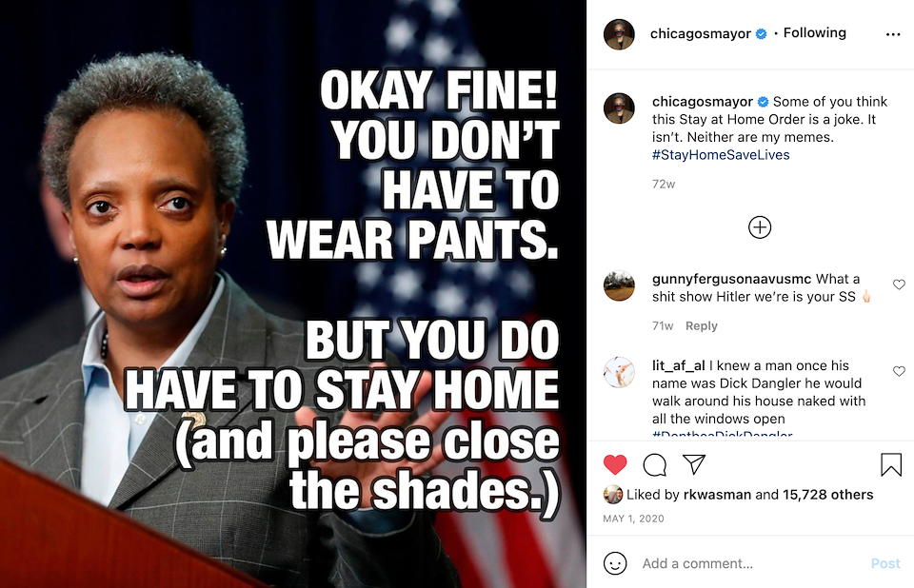Open the three-dot more options menu
The image size is (914, 588).
point(892,34)
